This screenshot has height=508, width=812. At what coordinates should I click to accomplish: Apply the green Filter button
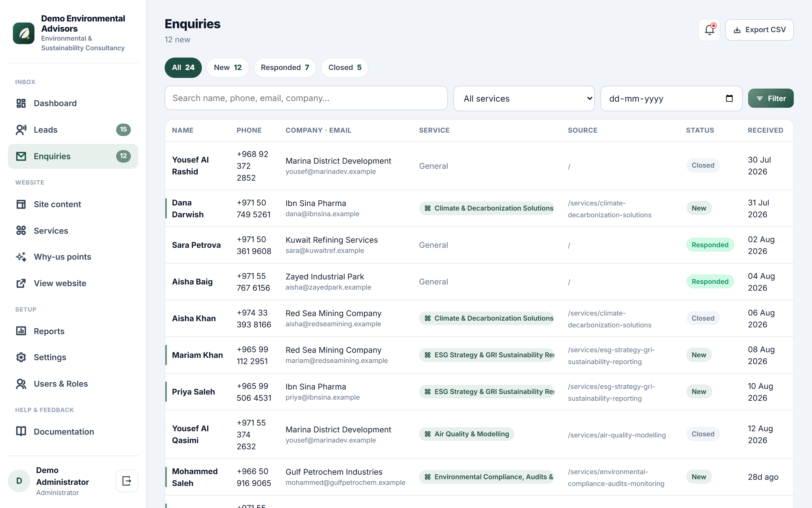tap(771, 98)
